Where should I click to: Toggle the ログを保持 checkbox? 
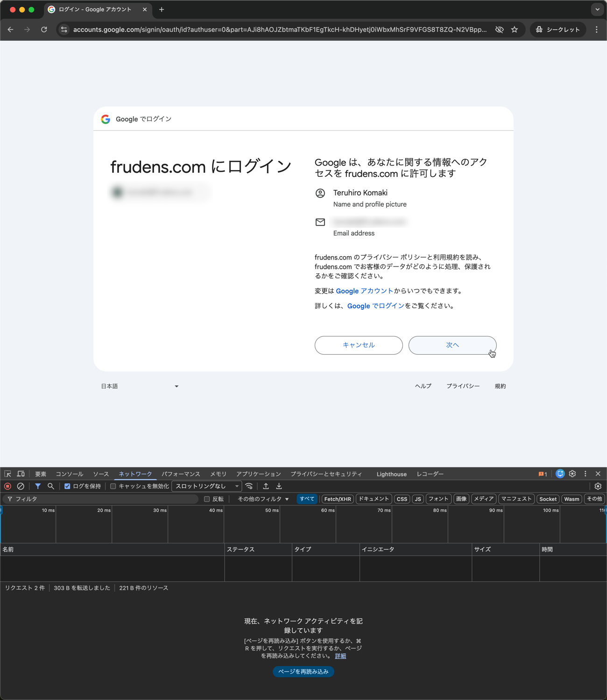coord(67,486)
